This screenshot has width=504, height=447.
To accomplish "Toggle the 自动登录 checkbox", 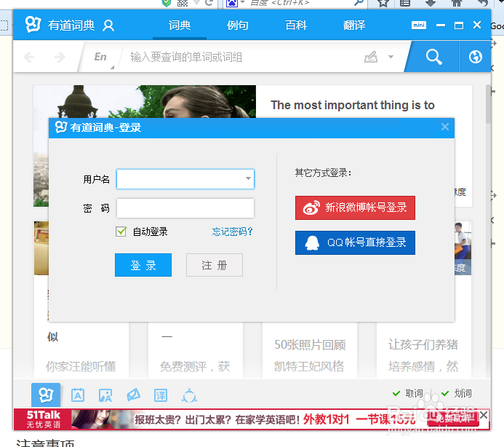I will pyautogui.click(x=121, y=232).
